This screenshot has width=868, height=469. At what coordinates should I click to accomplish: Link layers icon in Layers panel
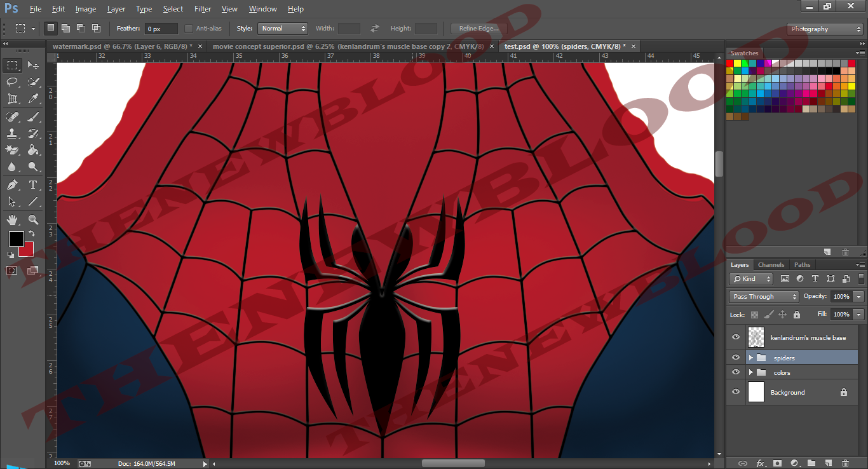coord(743,463)
